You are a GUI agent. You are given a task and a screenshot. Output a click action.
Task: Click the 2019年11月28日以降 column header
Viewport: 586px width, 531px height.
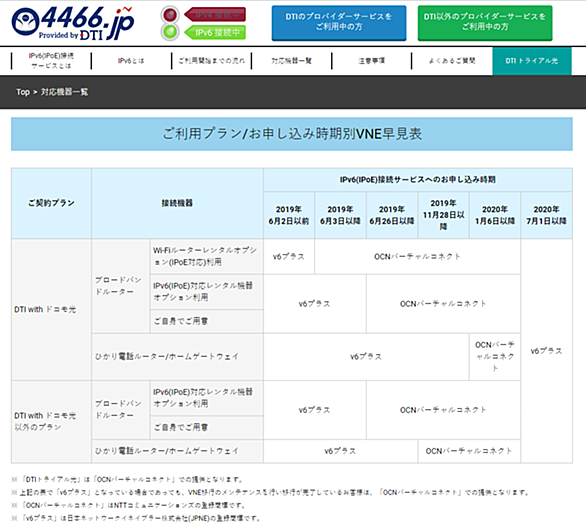(443, 215)
